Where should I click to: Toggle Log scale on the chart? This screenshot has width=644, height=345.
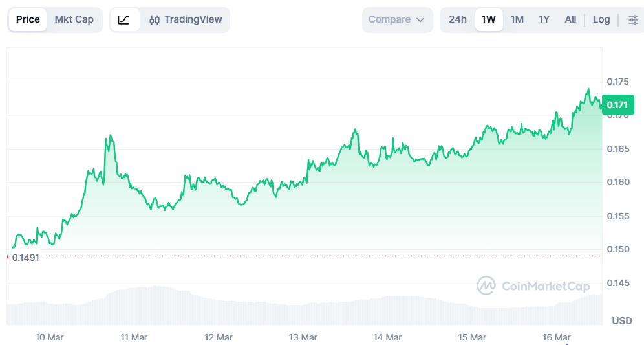(x=601, y=19)
